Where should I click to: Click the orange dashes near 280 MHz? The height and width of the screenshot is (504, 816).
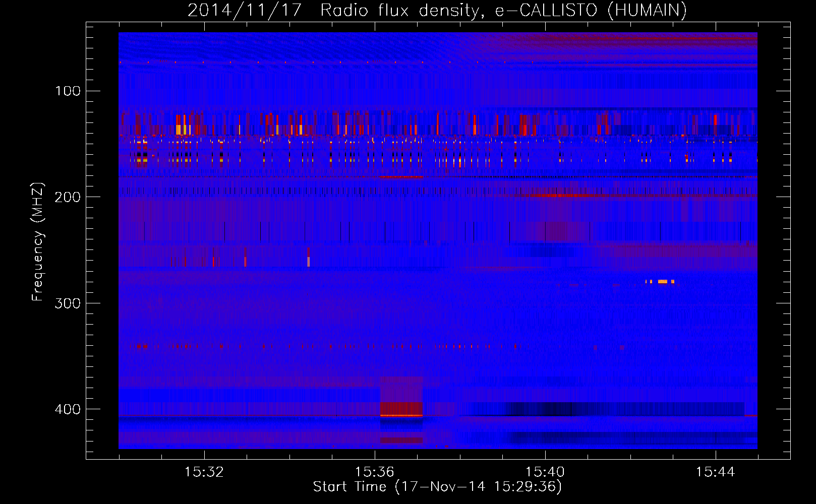660,282
